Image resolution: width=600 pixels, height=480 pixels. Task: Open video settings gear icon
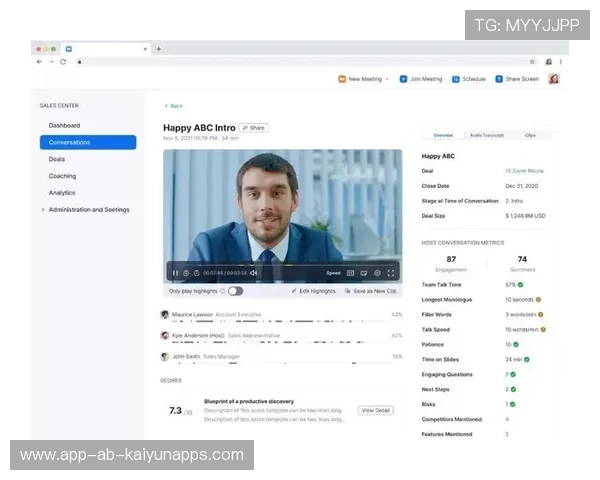(377, 272)
